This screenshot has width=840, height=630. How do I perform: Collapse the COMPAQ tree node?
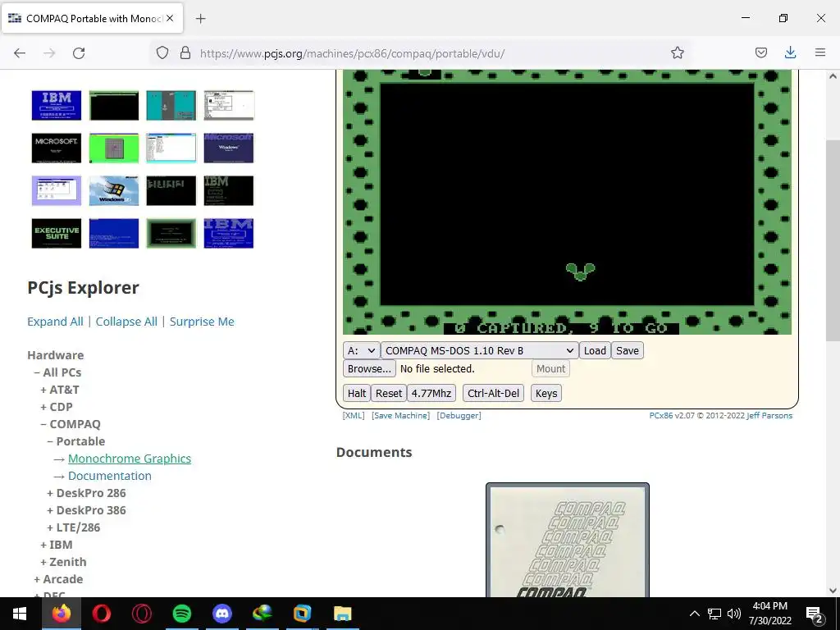[x=71, y=424]
